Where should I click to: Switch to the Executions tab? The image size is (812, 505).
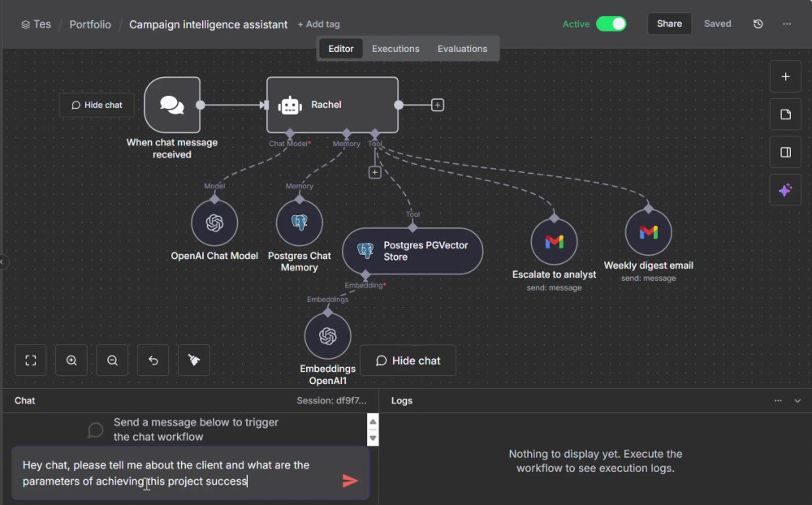point(395,49)
